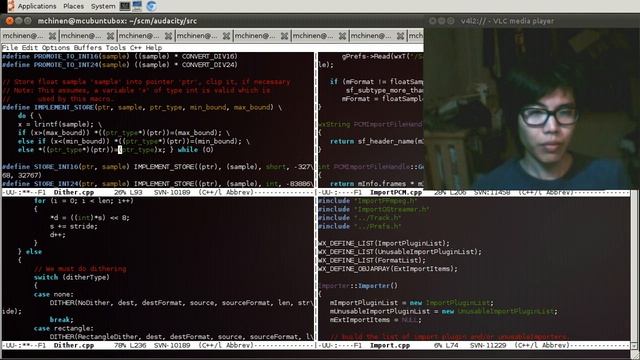This screenshot has width=640, height=360.
Task: Close the VLC media player window
Action: point(432,20)
